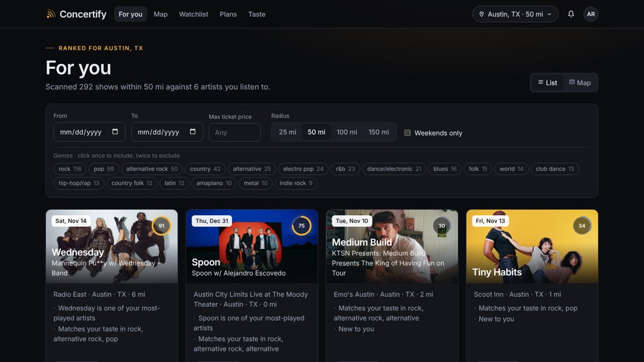
Task: Open the Spoon concert card image
Action: point(252,246)
